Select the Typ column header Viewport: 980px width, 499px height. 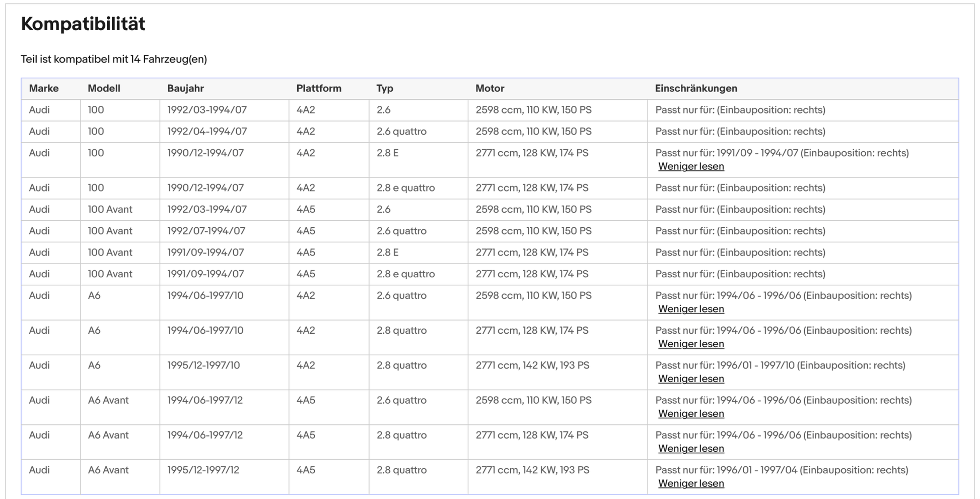[385, 89]
